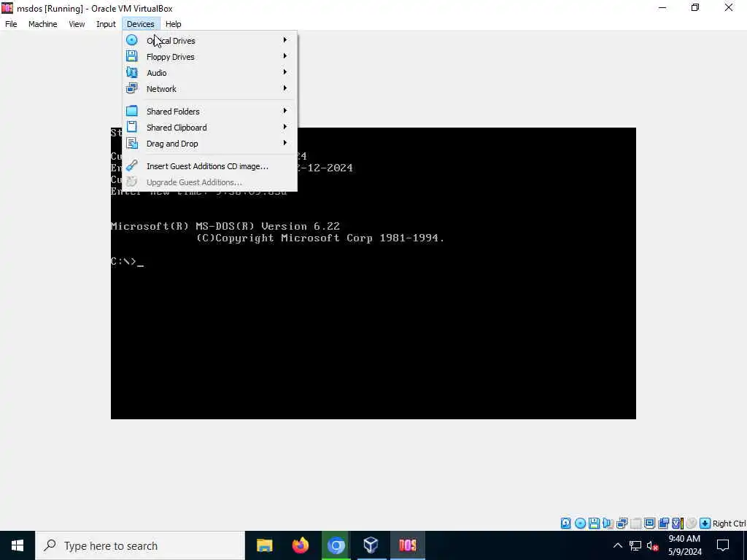Screen dimensions: 747x560
Task: Click the Shared Folders folder icon in menu
Action: pyautogui.click(x=131, y=111)
